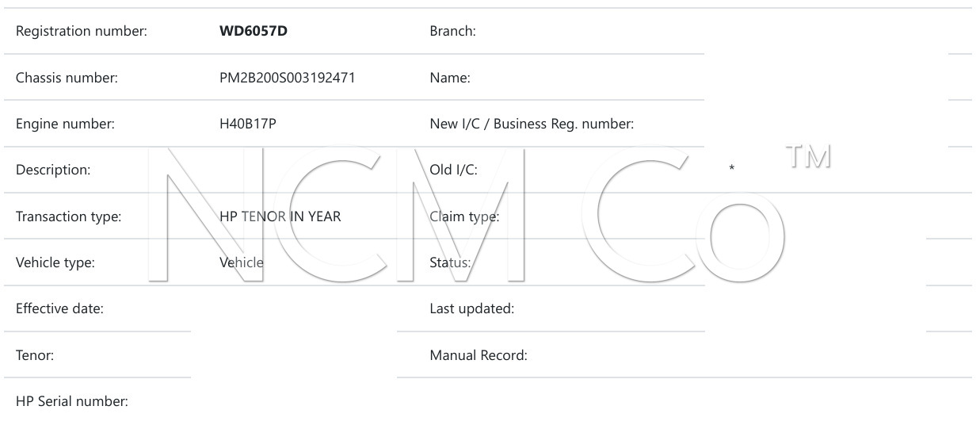980x429 pixels.
Task: Click the Chassis number label
Action: tap(67, 78)
